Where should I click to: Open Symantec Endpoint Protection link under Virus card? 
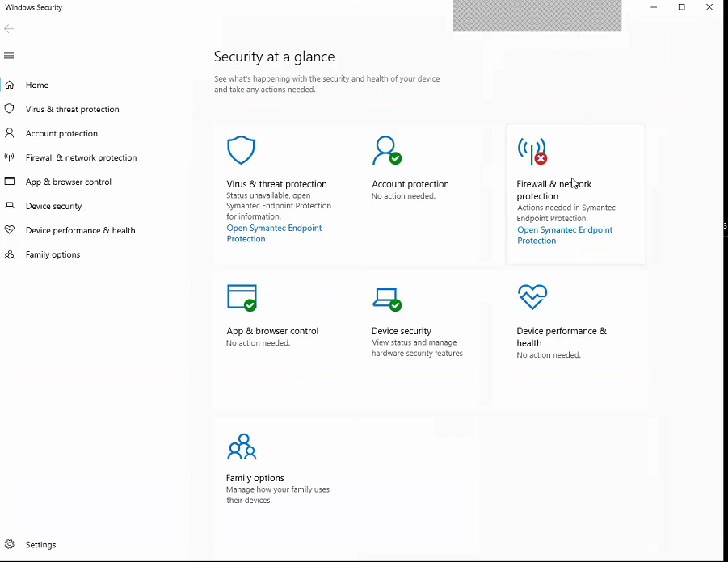[x=274, y=233]
